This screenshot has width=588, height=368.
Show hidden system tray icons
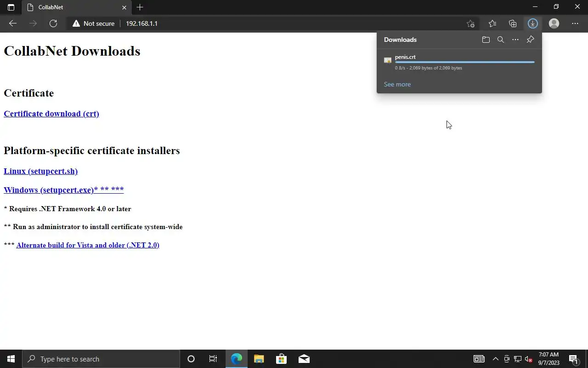coord(496,359)
